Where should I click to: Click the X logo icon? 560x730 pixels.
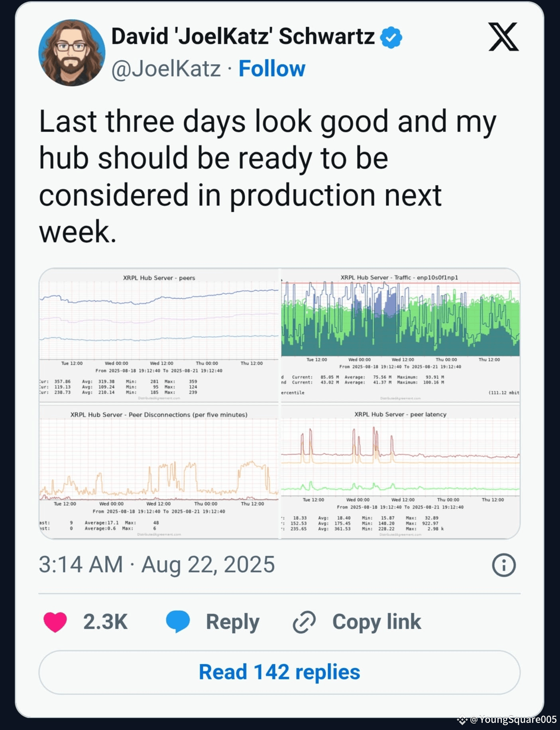pos(503,37)
